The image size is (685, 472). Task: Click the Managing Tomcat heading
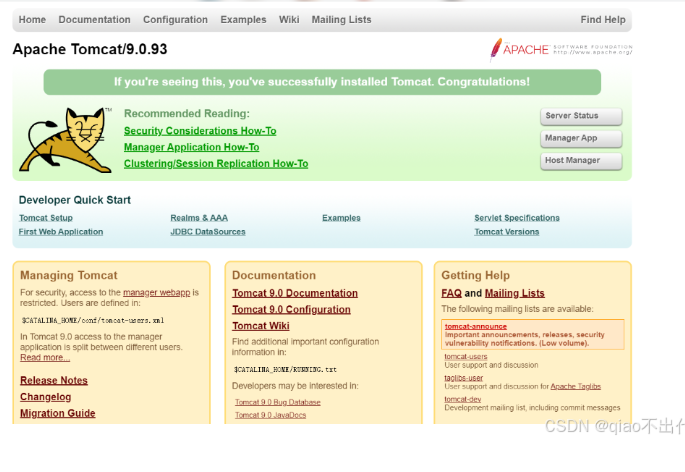(69, 275)
